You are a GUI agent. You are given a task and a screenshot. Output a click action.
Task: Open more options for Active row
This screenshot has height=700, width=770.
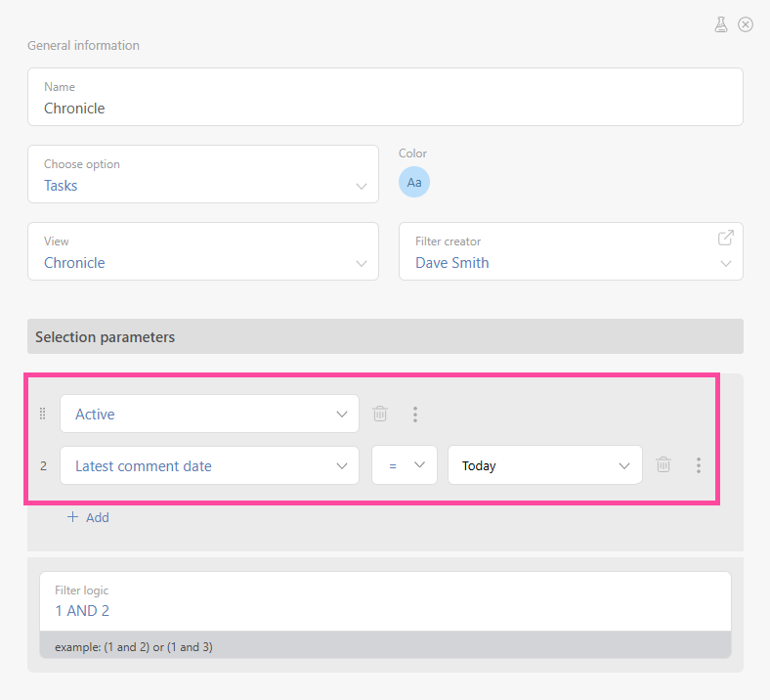tap(415, 414)
